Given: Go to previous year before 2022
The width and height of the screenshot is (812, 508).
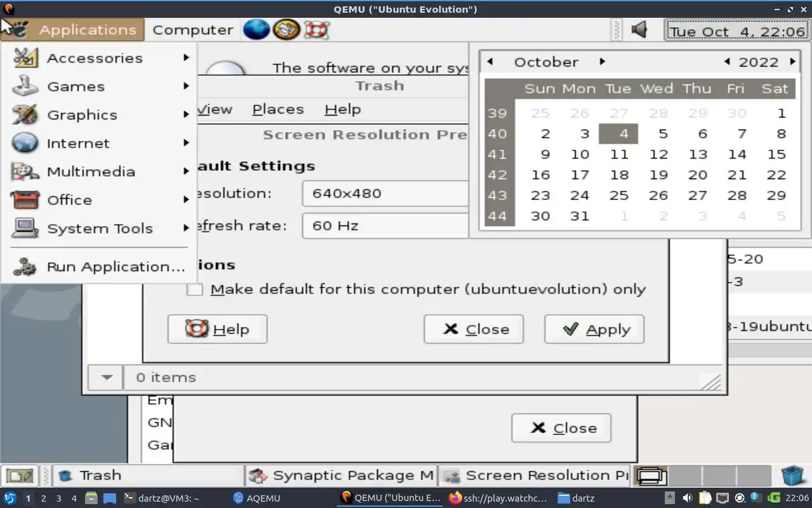Looking at the screenshot, I should point(727,62).
